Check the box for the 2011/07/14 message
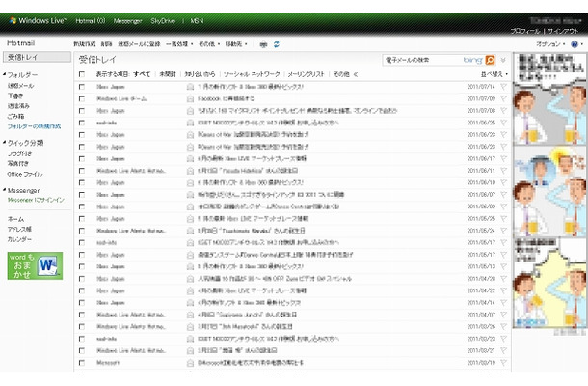The image size is (588, 386). click(82, 87)
